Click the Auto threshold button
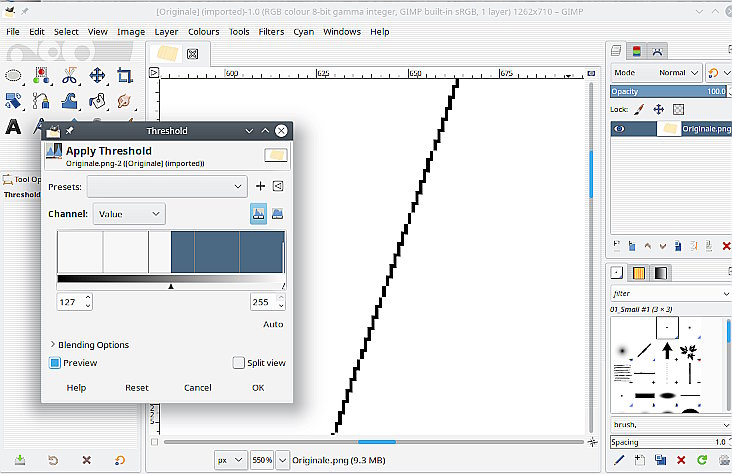The height and width of the screenshot is (474, 732). click(x=273, y=324)
